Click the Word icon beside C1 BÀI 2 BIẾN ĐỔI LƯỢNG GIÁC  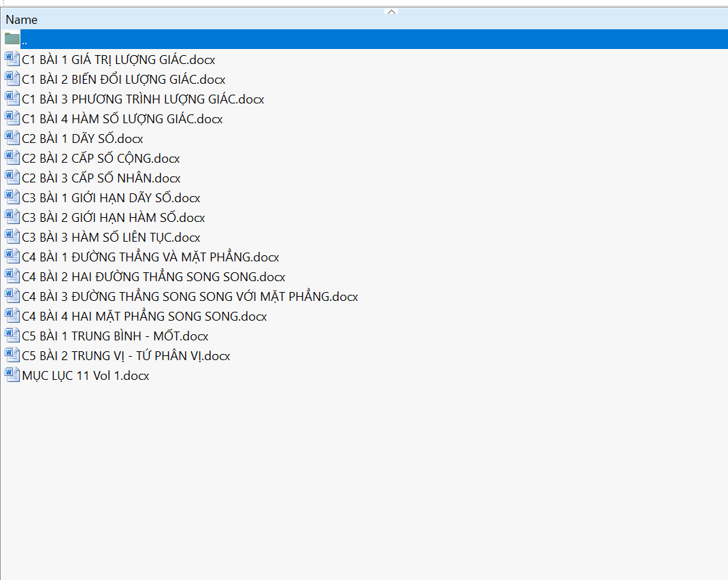tap(12, 79)
